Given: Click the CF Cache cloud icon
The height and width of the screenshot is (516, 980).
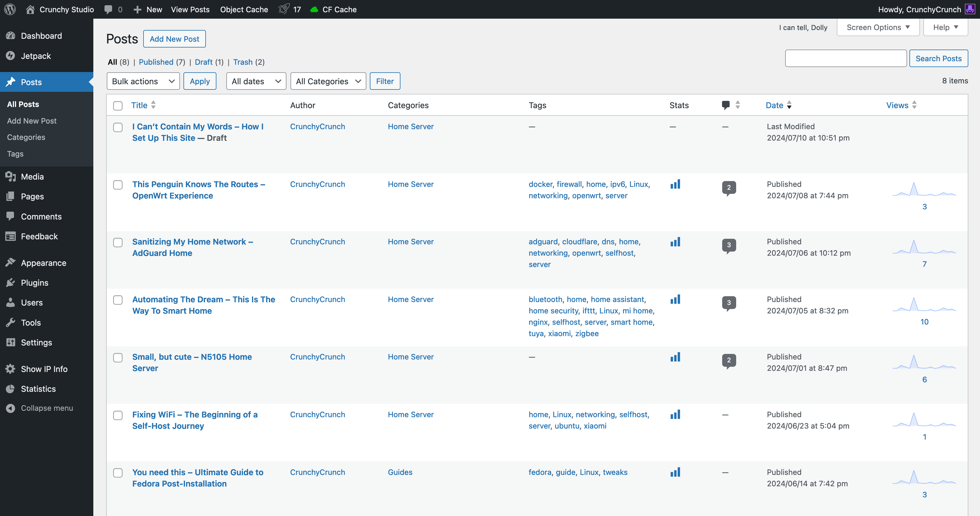Looking at the screenshot, I should (314, 9).
